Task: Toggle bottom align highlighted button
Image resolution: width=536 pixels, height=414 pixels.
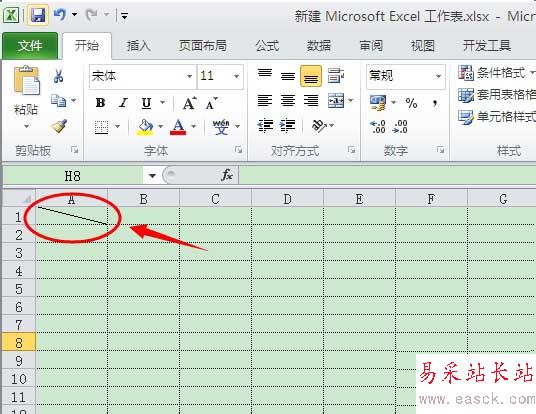Action: click(x=311, y=76)
